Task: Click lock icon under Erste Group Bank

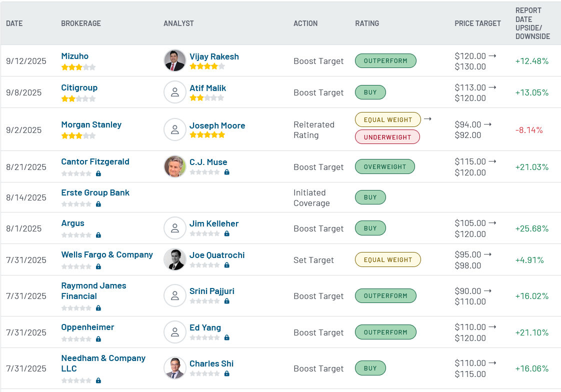Action: tap(98, 204)
